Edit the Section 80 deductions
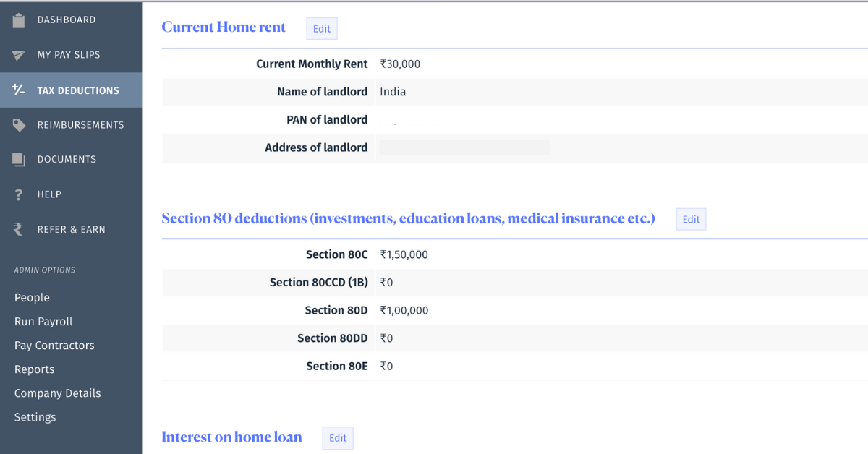Image resolution: width=868 pixels, height=454 pixels. [691, 220]
